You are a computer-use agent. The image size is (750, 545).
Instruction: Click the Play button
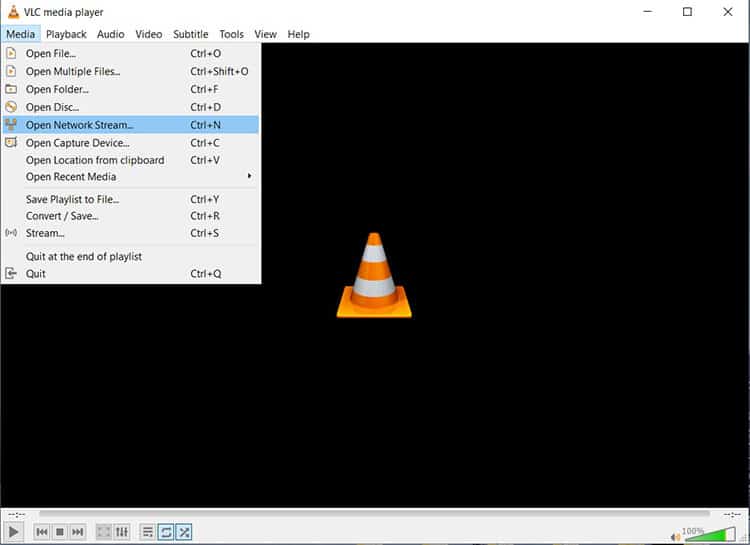[13, 532]
